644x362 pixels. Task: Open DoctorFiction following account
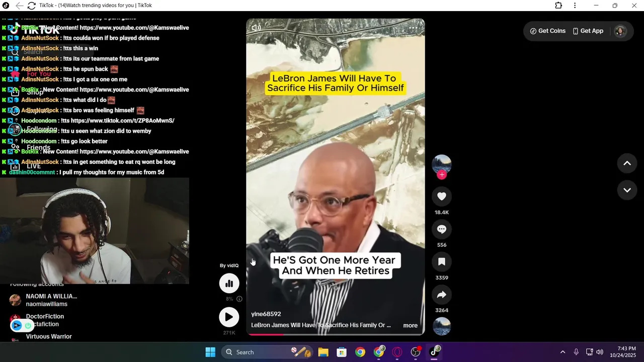(37, 320)
